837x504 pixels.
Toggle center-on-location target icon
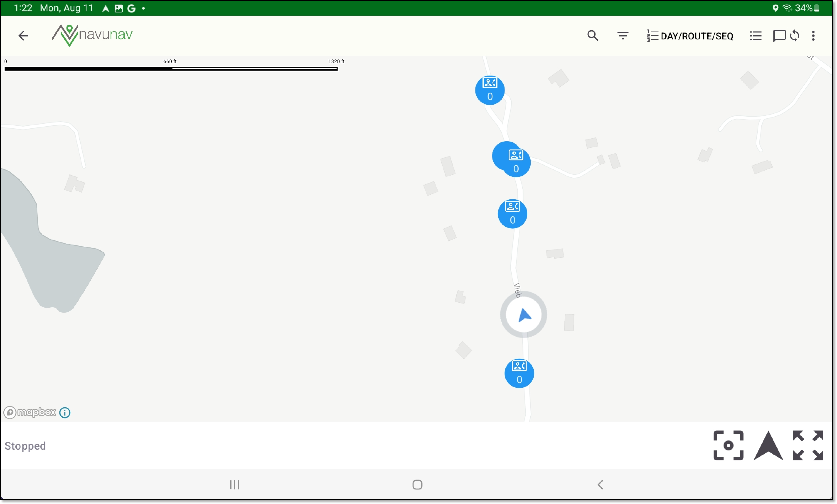click(728, 445)
